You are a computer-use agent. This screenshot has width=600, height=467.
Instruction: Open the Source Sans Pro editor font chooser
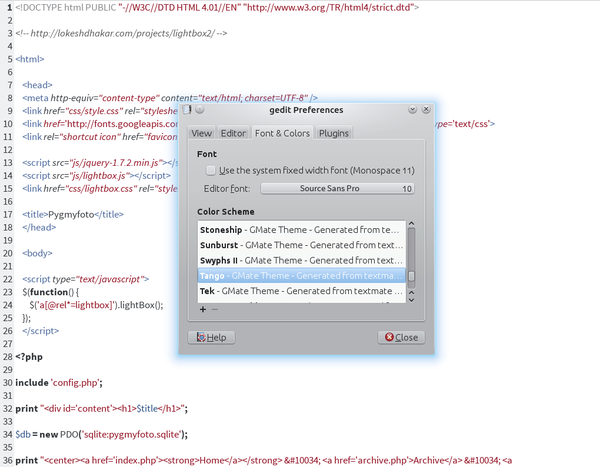click(337, 188)
